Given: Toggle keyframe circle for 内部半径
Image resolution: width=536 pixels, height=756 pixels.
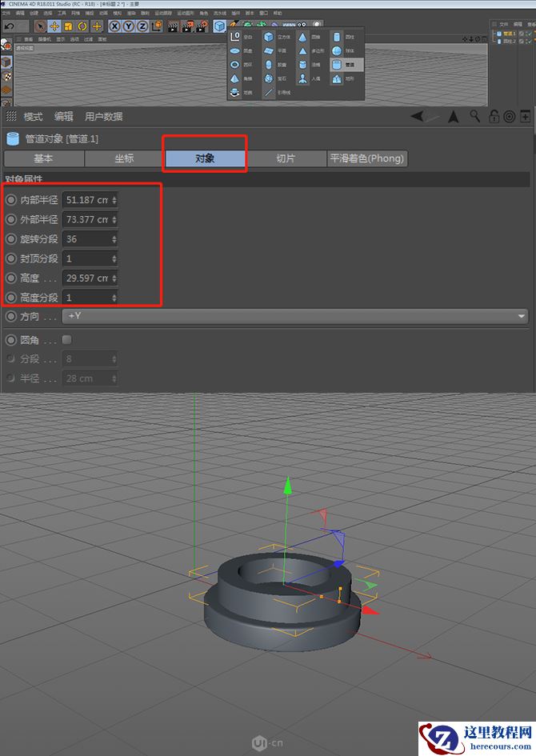Looking at the screenshot, I should pyautogui.click(x=11, y=200).
